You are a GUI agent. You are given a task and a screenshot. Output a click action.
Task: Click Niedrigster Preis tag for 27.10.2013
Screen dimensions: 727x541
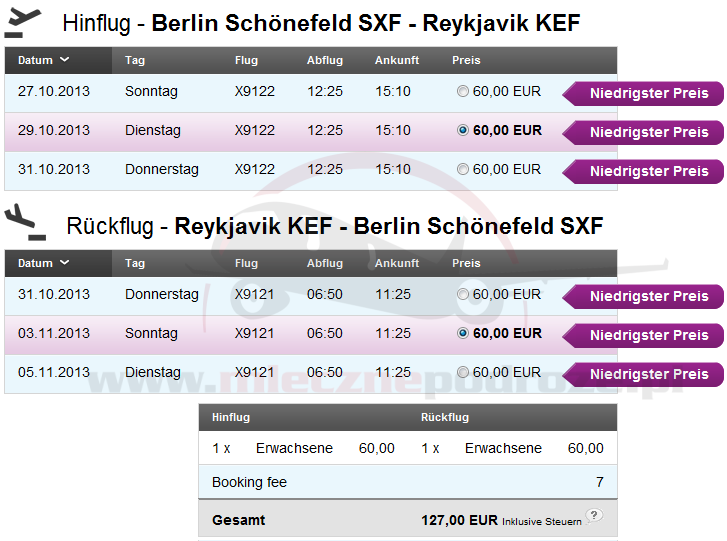(x=647, y=94)
